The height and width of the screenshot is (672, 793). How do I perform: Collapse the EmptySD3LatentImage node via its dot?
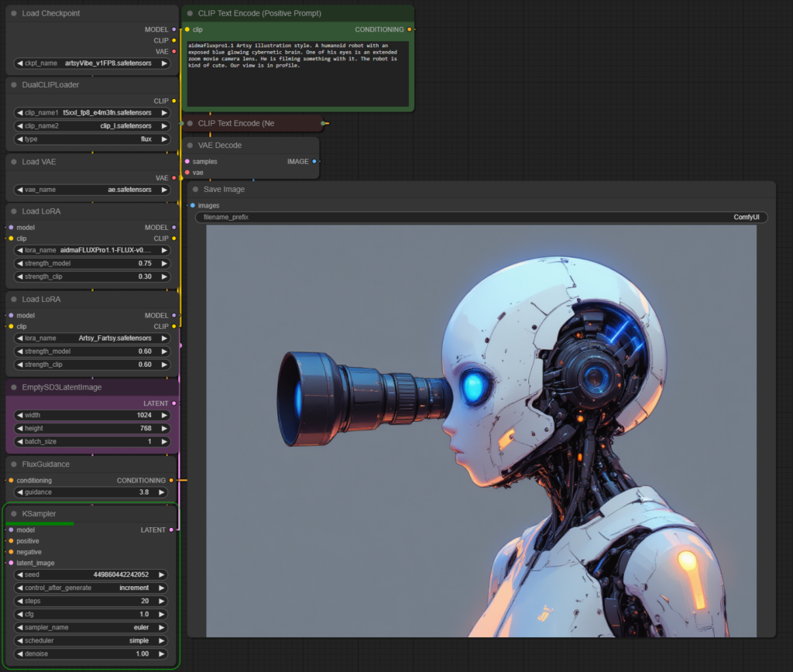[14, 387]
